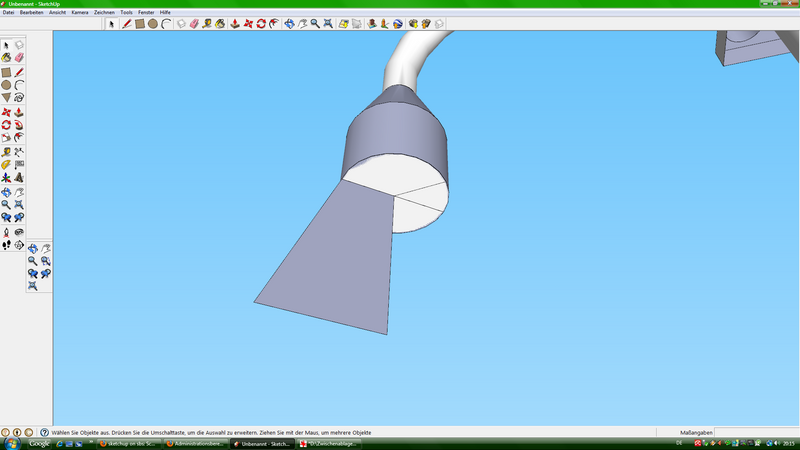Open the Fenster menu

(146, 12)
